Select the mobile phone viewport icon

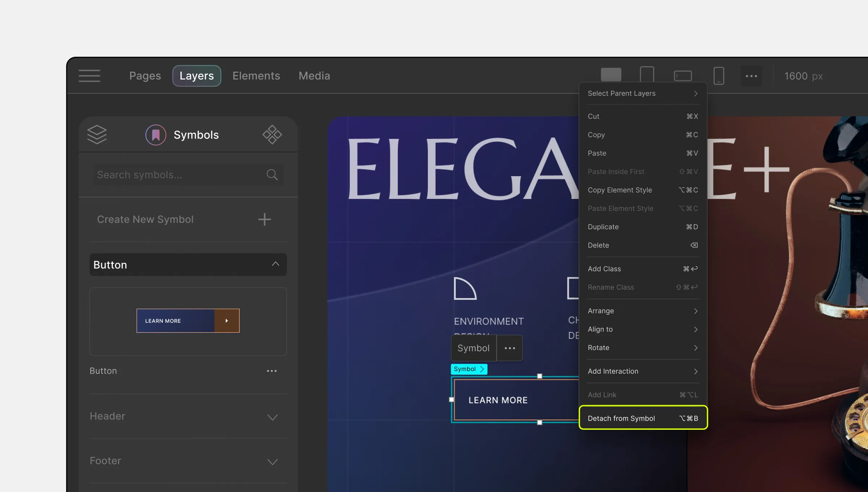(719, 76)
